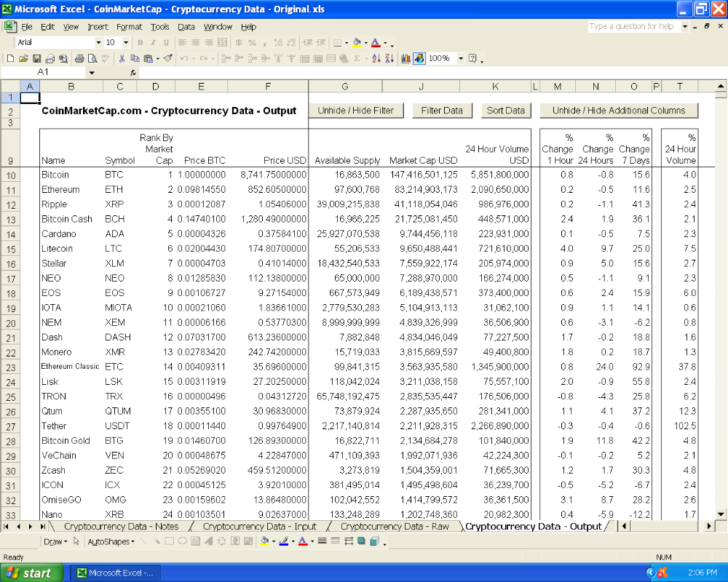
Task: Toggle Bold formatting
Action: click(141, 43)
